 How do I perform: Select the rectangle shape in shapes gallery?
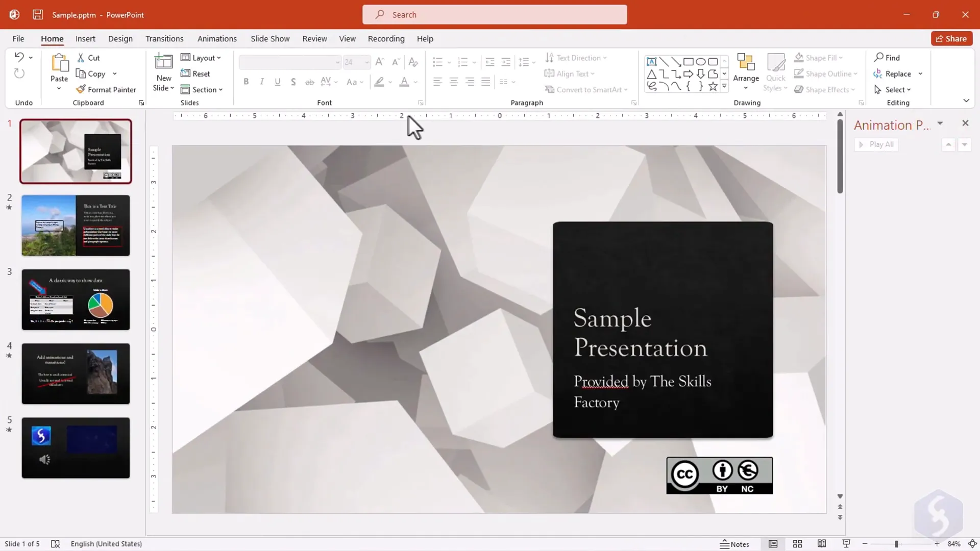tap(688, 62)
